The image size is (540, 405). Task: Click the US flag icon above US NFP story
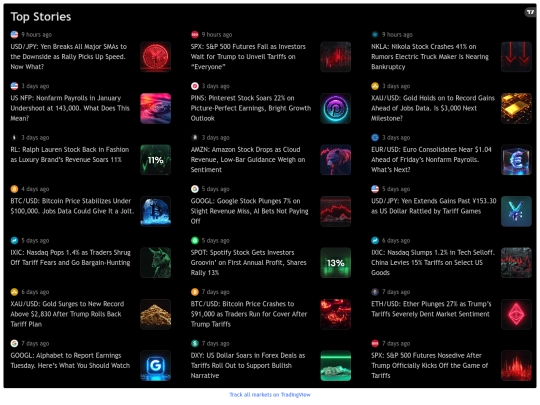pos(14,86)
